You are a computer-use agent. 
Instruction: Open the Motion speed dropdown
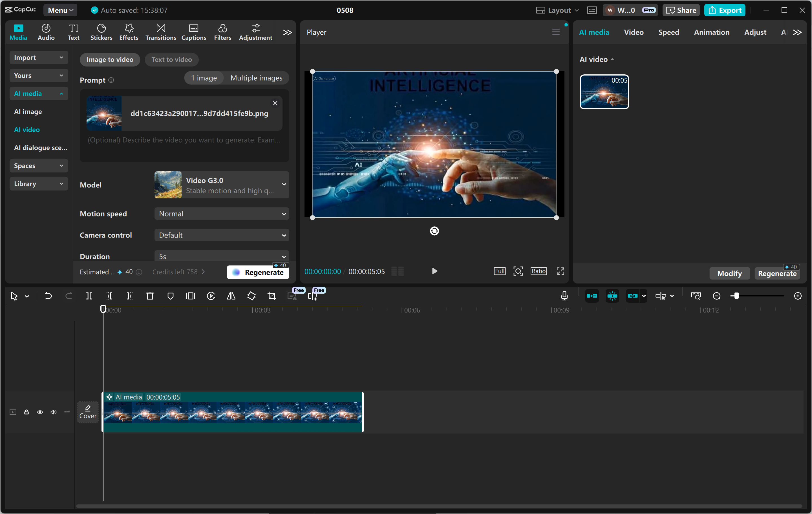coord(221,213)
